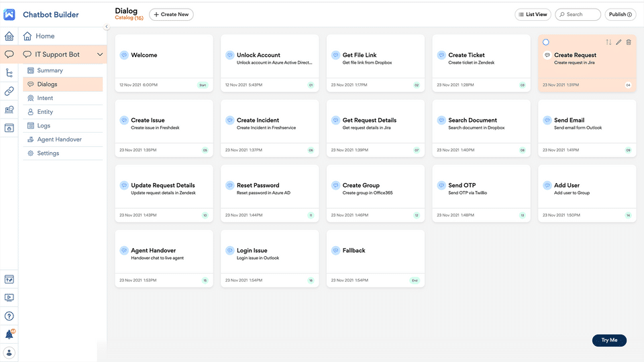Click the edit pencil on Create Request card
Image resolution: width=644 pixels, height=362 pixels.
point(619,42)
